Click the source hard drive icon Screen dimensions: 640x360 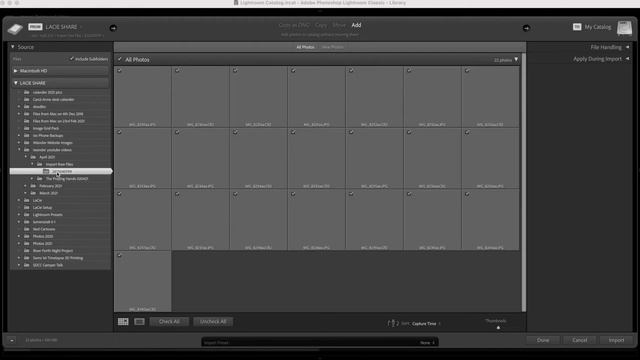click(x=15, y=29)
